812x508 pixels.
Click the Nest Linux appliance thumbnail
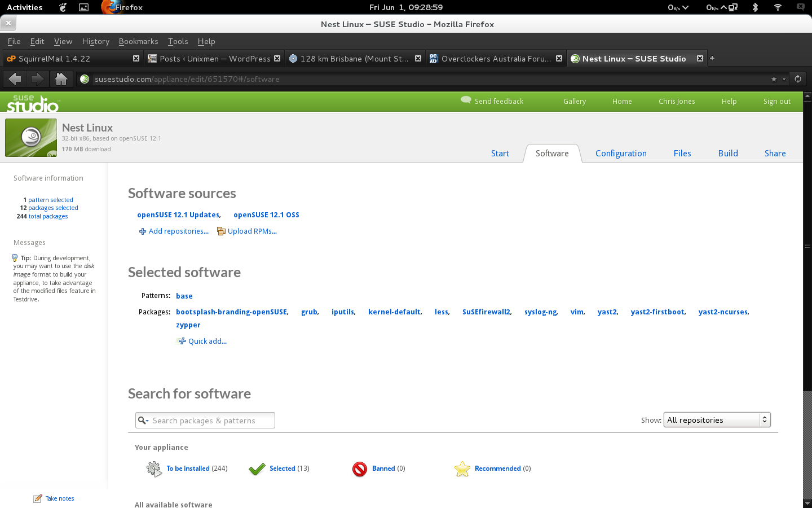[31, 138]
